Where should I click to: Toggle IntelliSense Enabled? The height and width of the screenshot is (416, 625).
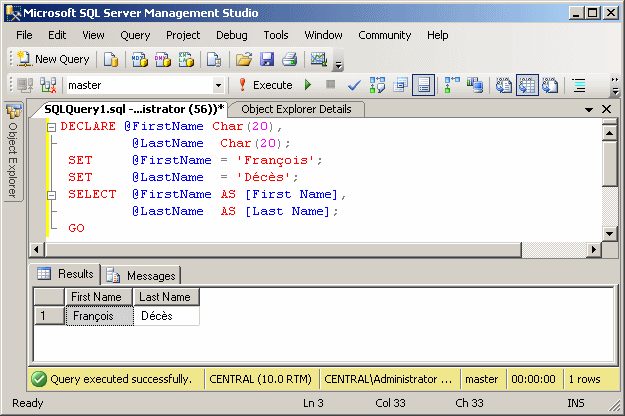(423, 85)
